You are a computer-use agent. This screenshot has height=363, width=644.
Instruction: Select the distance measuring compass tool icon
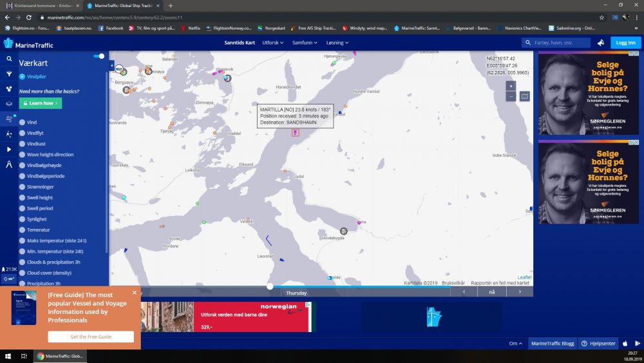coord(9,164)
